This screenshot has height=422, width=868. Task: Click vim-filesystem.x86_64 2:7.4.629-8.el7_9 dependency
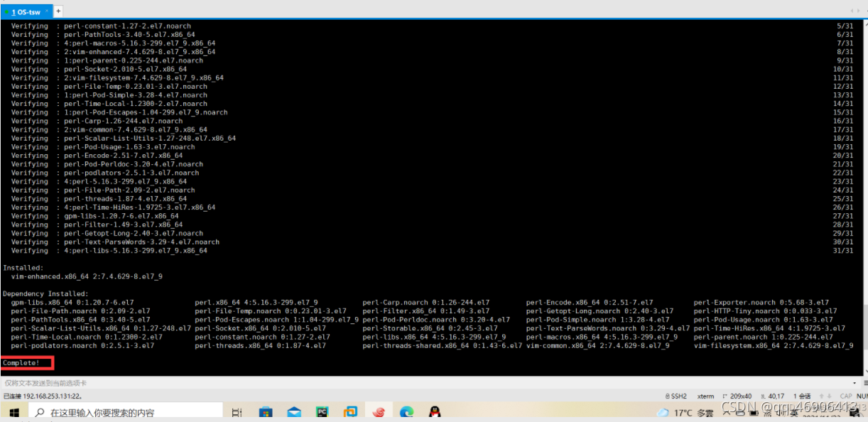click(774, 346)
